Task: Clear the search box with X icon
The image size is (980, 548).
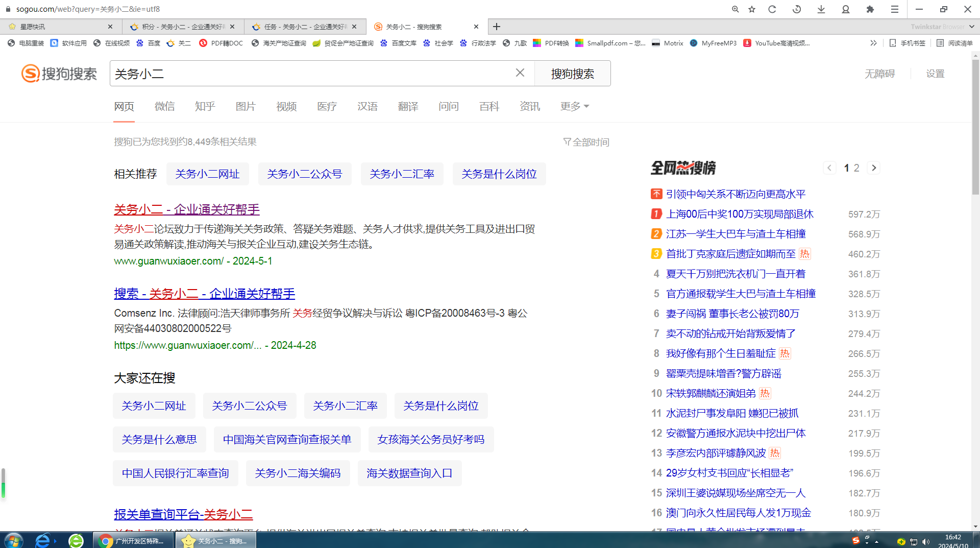Action: click(x=520, y=73)
